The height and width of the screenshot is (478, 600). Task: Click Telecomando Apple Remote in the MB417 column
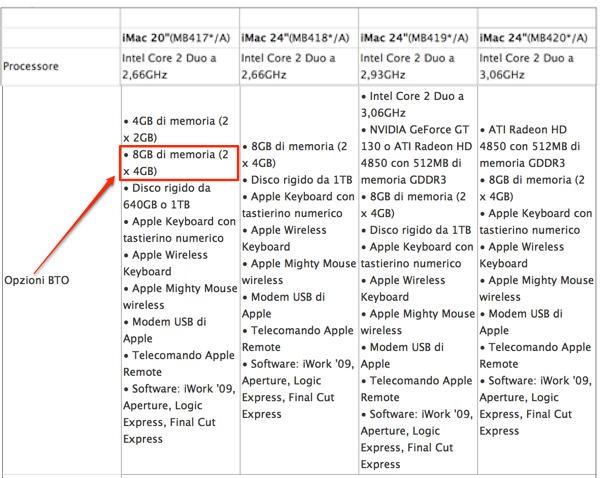(x=179, y=364)
